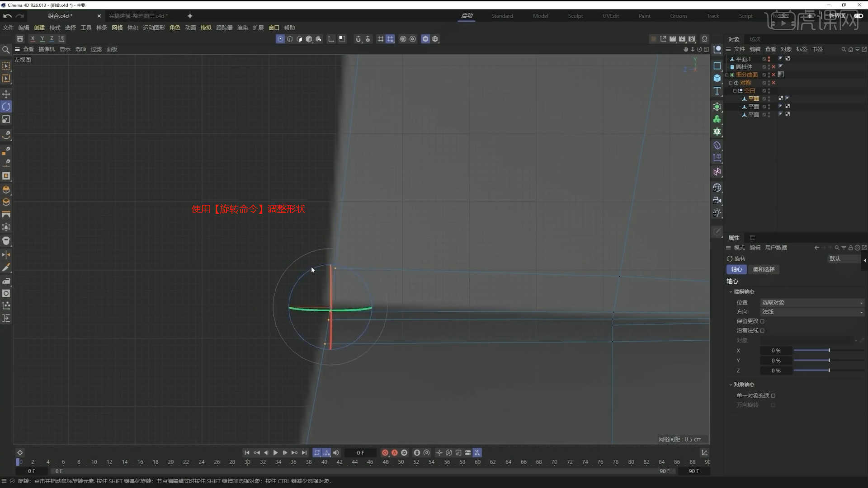Image resolution: width=868 pixels, height=488 pixels.
Task: Toggle red X enable on 细分曲面
Action: pos(774,75)
